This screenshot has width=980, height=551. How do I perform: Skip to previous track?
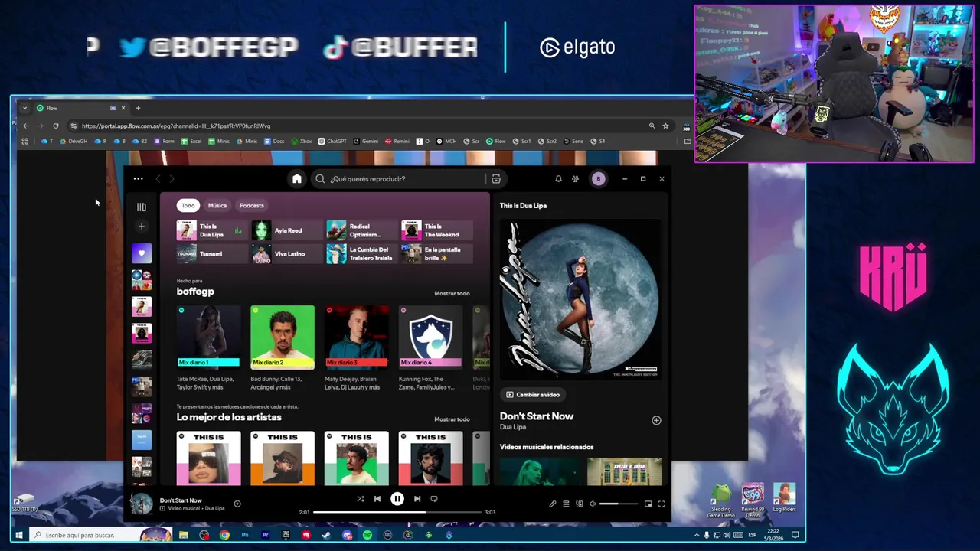coord(377,499)
